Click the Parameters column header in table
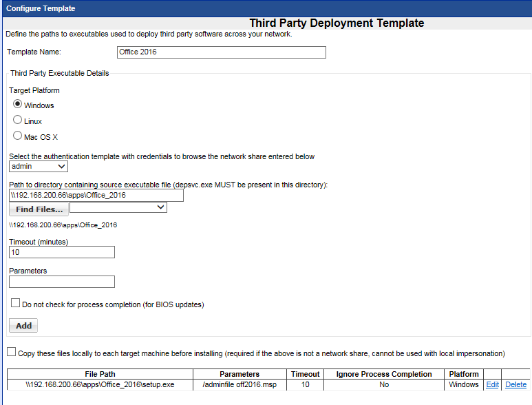Screen dimensions: 532x405 click(x=240, y=374)
